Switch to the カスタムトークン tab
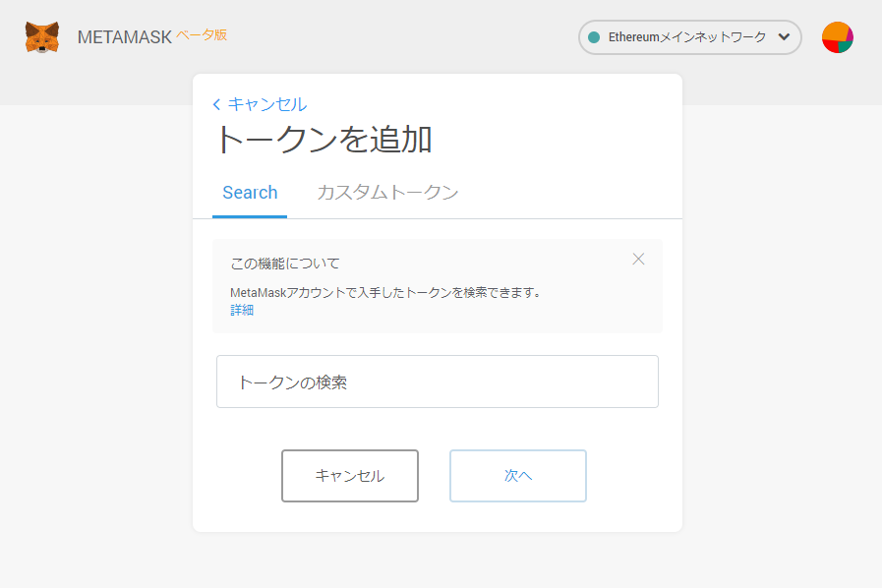This screenshot has width=882, height=588. pos(387,193)
